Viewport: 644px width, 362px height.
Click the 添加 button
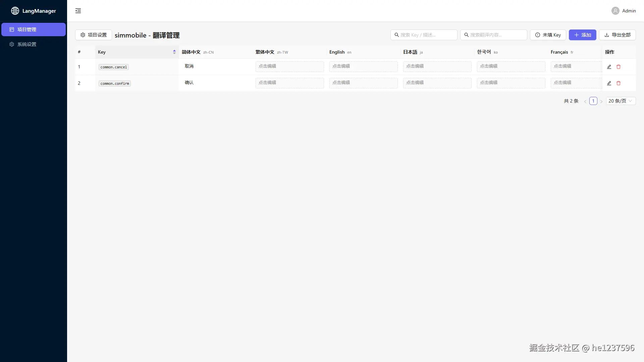pos(582,35)
